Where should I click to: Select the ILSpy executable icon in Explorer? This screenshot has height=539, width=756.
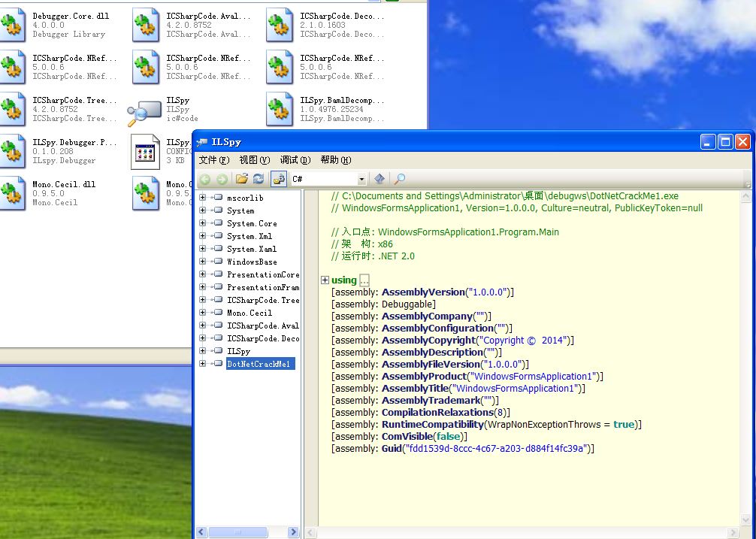(x=144, y=112)
